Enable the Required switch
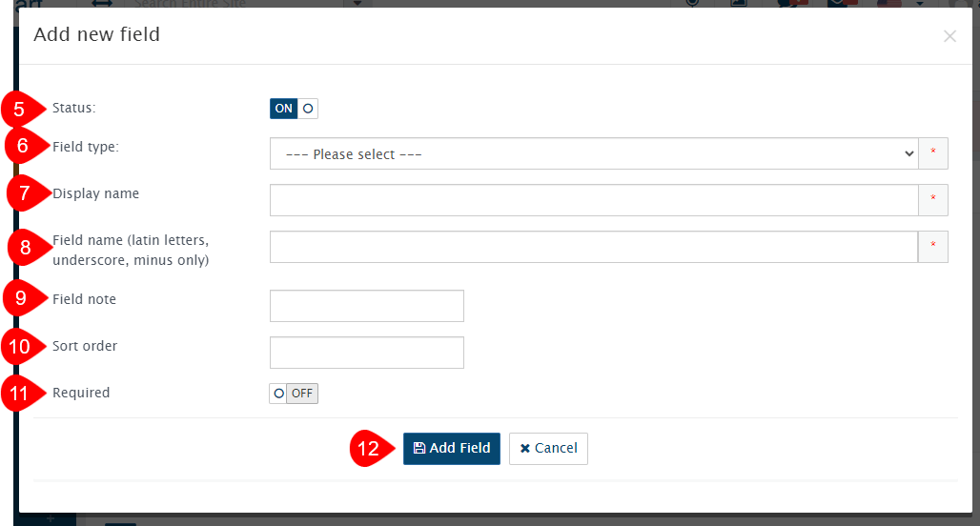This screenshot has width=980, height=526. point(294,394)
